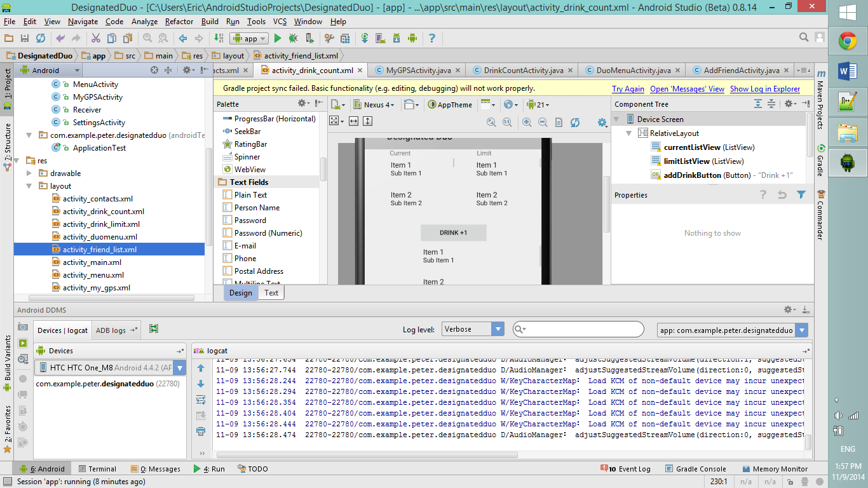Click the logcat search input field
The image size is (868, 488).
coord(578,329)
